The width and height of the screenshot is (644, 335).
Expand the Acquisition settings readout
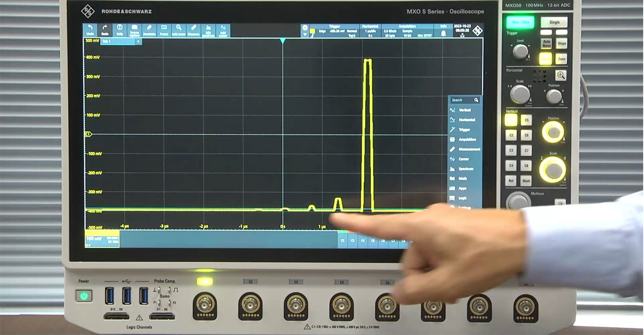[406, 31]
